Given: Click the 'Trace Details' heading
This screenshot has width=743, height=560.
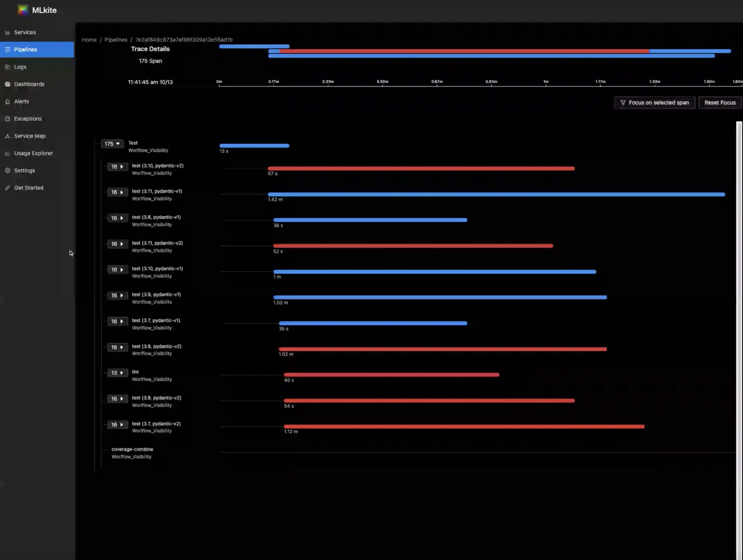Looking at the screenshot, I should 150,49.
